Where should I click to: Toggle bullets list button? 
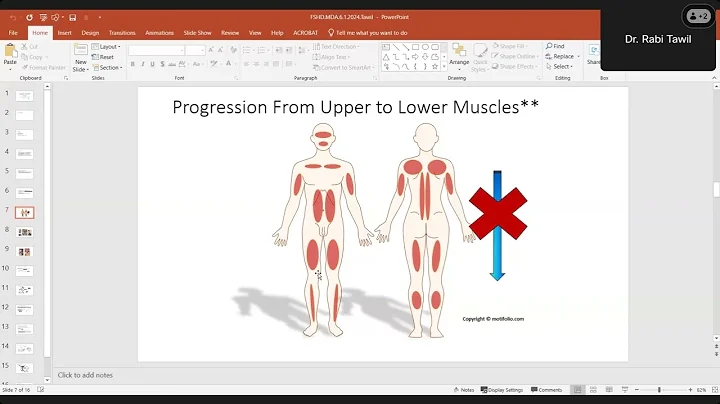point(248,50)
